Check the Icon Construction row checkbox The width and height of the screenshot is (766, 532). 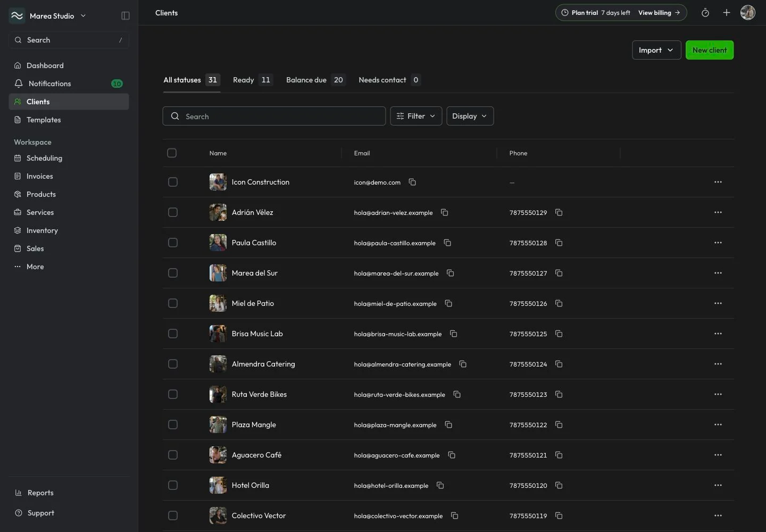(x=173, y=182)
